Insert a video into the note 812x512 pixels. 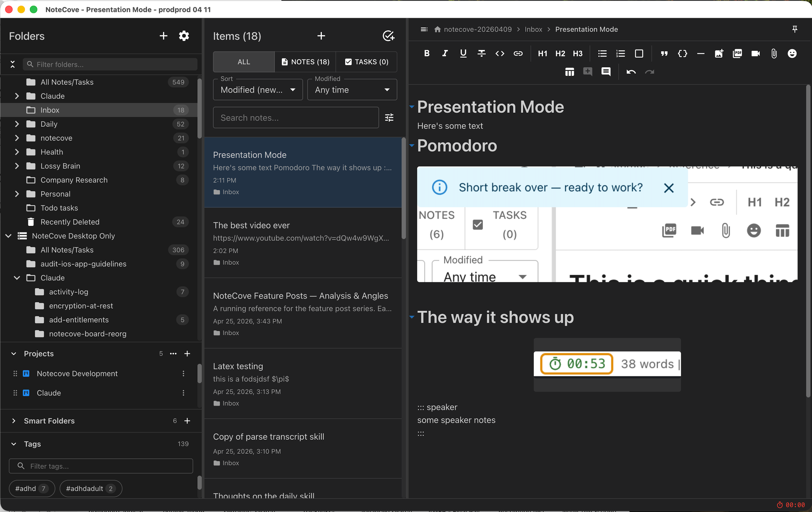(755, 53)
